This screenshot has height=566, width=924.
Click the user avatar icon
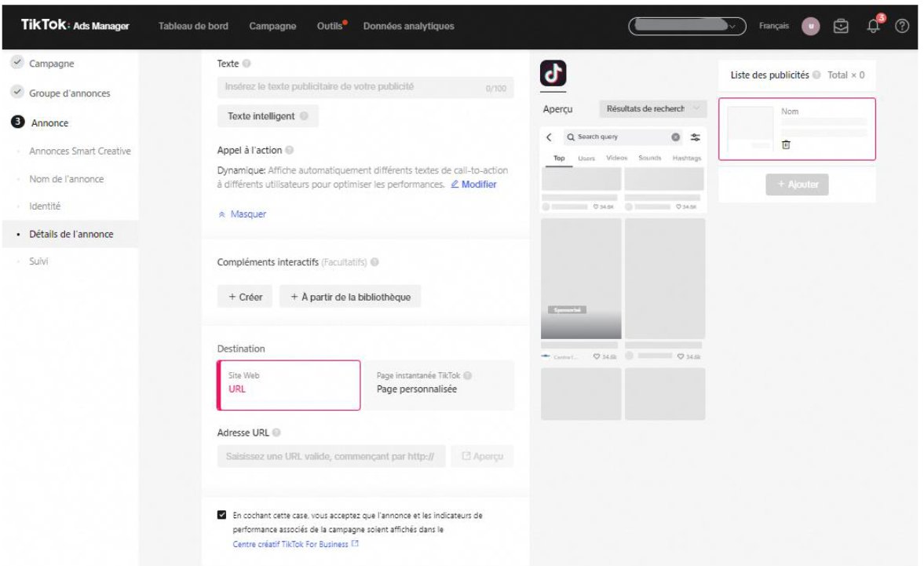tap(810, 26)
